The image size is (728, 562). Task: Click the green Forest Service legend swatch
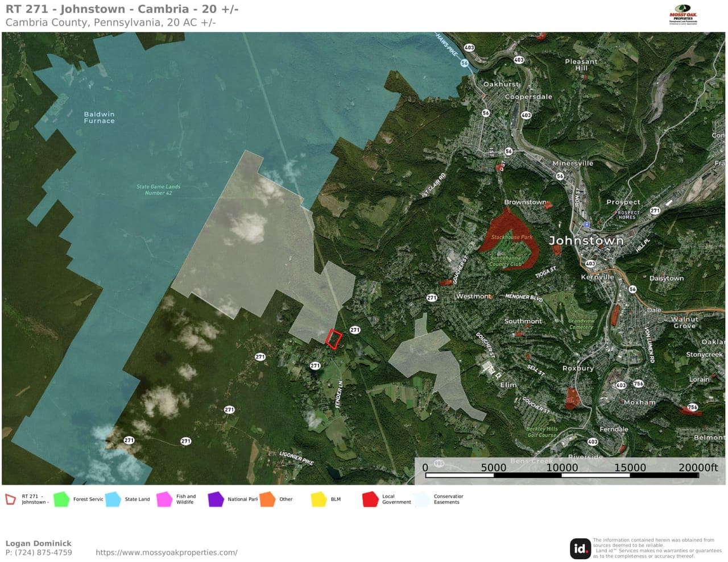tap(61, 499)
